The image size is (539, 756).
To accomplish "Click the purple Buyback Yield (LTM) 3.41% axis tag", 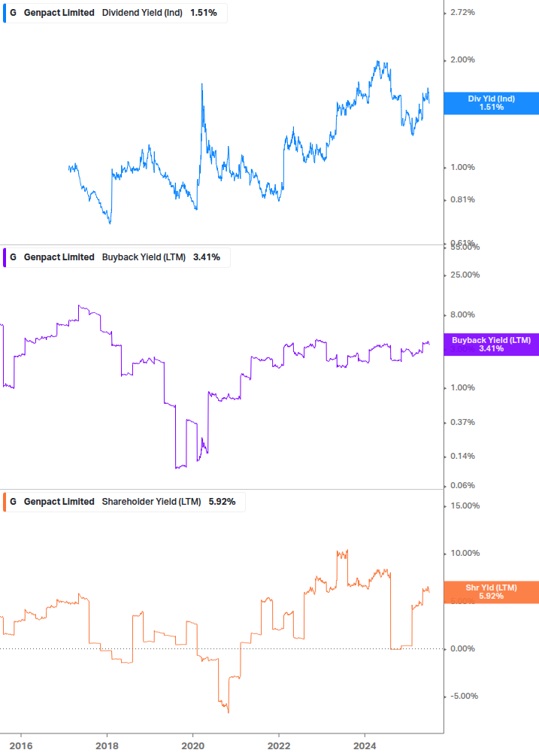I will tap(492, 345).
